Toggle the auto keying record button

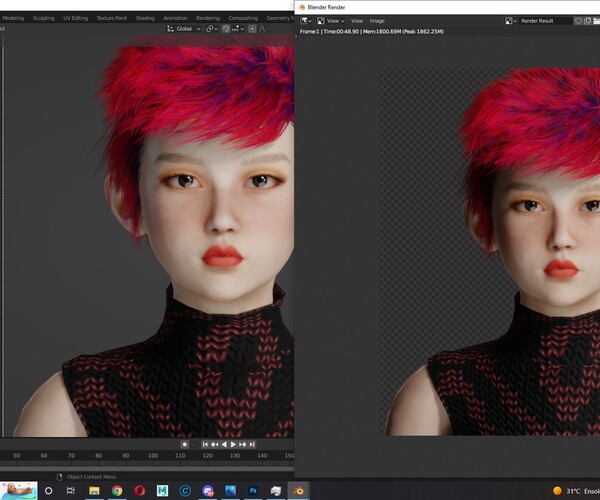184,444
